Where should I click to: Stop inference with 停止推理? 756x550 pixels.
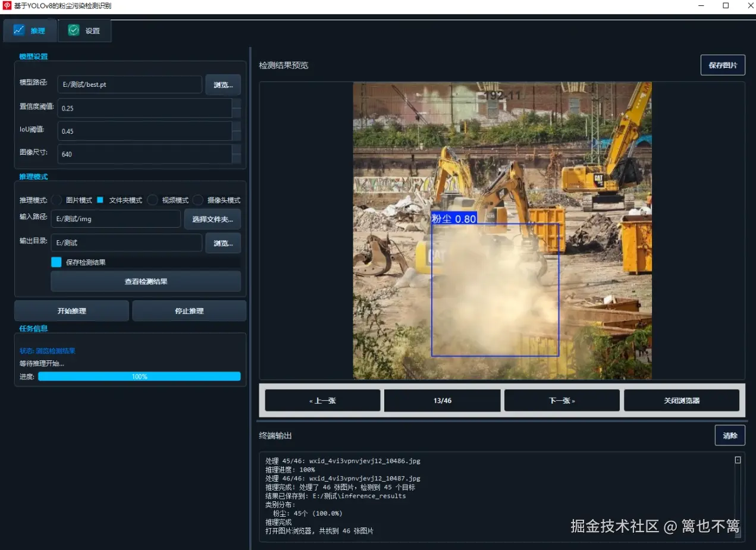click(x=189, y=311)
